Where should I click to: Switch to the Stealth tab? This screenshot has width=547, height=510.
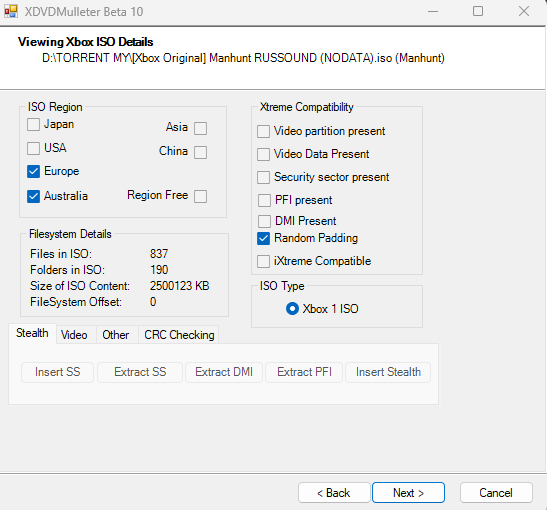(32, 333)
